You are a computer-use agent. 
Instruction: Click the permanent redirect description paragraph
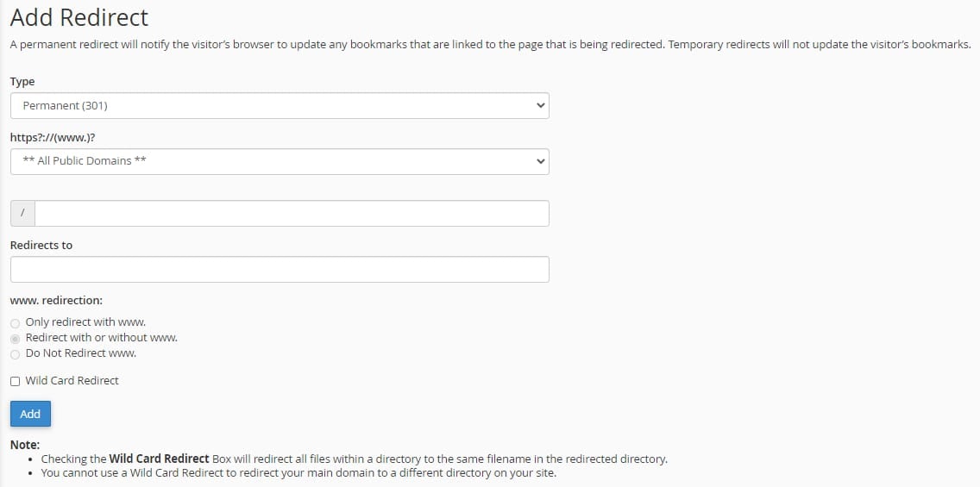489,44
